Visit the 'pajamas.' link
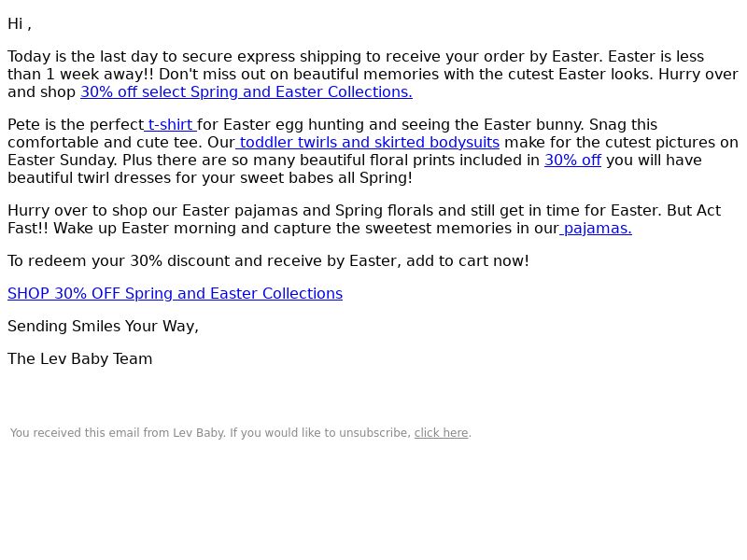Viewport: 747px width, 560px height. coord(596,228)
